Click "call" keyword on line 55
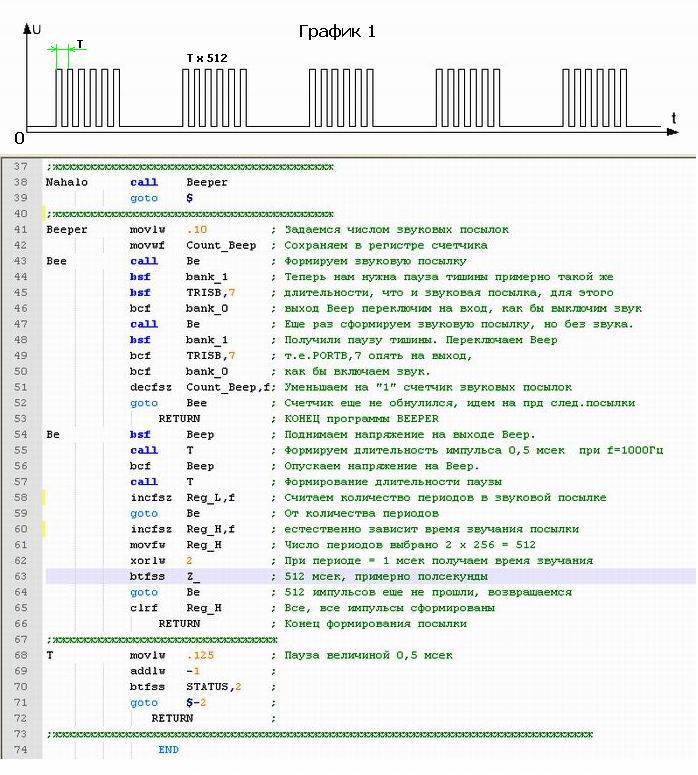 pyautogui.click(x=144, y=450)
